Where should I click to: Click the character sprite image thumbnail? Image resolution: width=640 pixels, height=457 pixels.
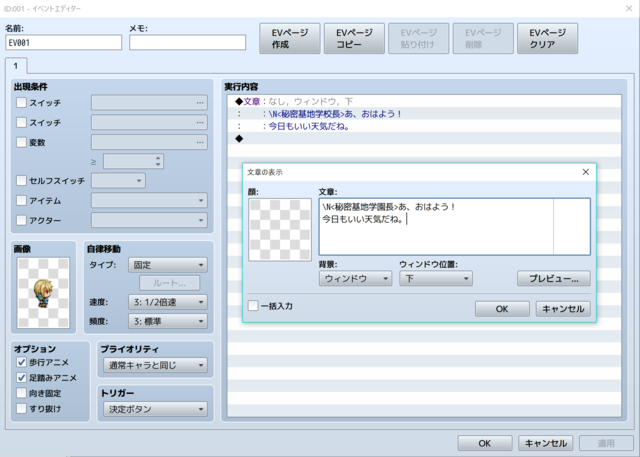[x=43, y=293]
